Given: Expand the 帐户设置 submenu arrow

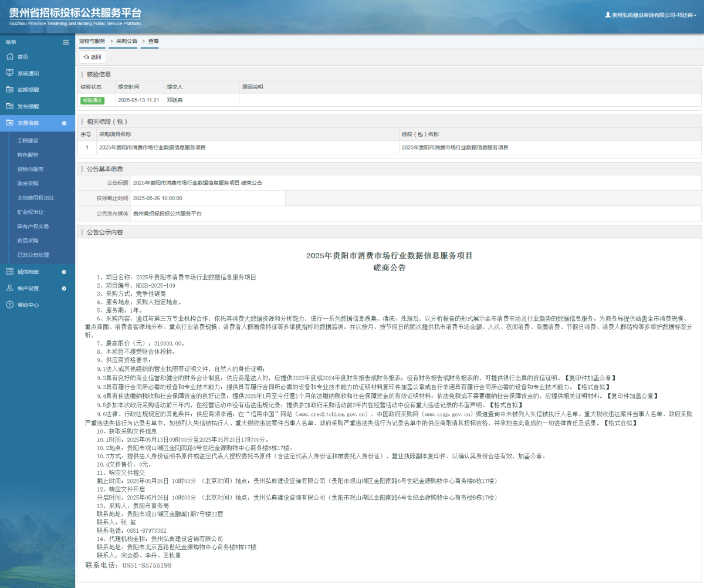Looking at the screenshot, I should point(64,288).
